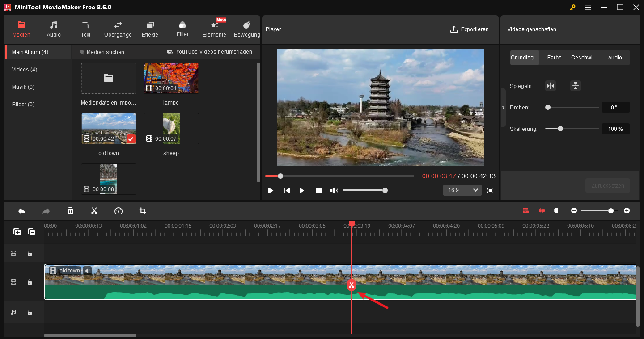This screenshot has height=339, width=644.
Task: Click the scissors icon on the playhead
Action: click(x=352, y=285)
